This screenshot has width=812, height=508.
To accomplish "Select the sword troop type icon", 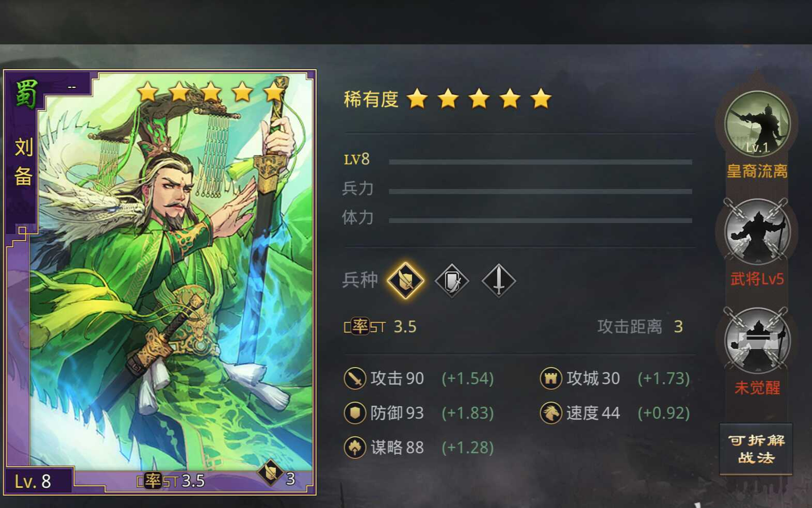I will pyautogui.click(x=498, y=281).
